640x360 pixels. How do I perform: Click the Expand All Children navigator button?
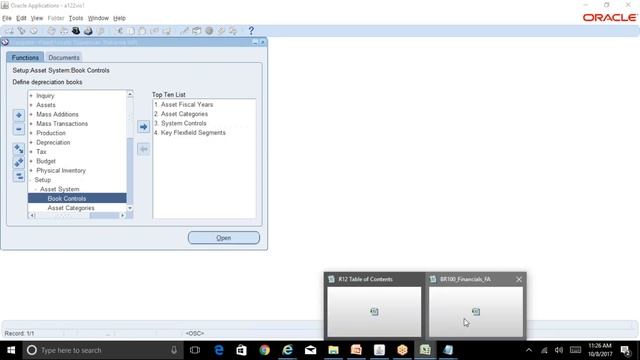tap(19, 149)
